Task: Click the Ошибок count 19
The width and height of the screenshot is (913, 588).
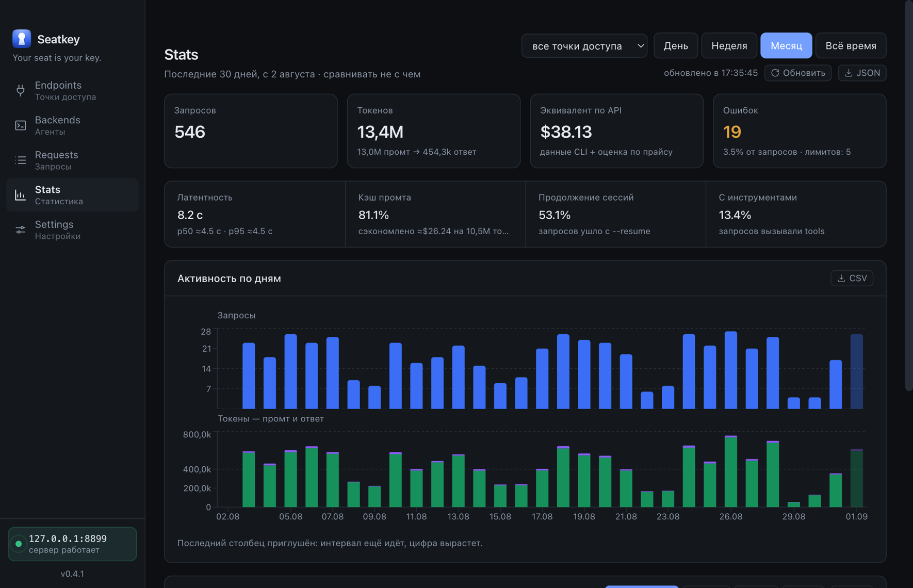Action: click(x=732, y=132)
